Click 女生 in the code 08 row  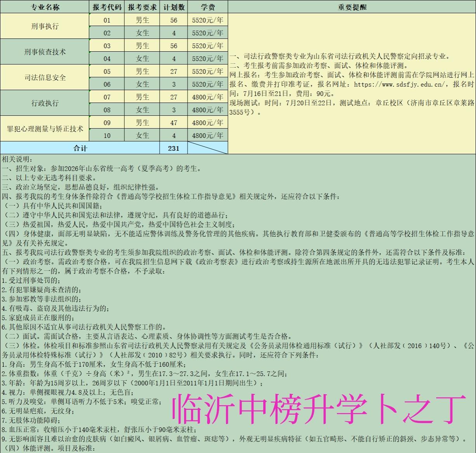(x=142, y=110)
